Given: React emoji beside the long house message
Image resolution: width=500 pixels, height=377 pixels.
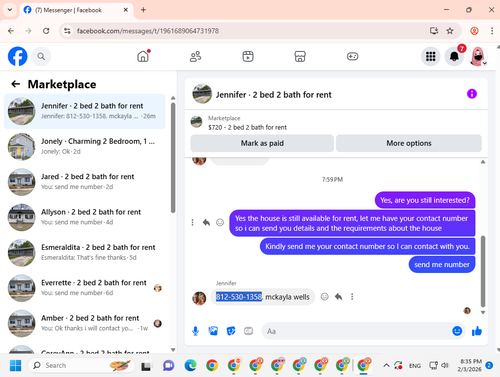Looking at the screenshot, I should pyautogui.click(x=220, y=222).
